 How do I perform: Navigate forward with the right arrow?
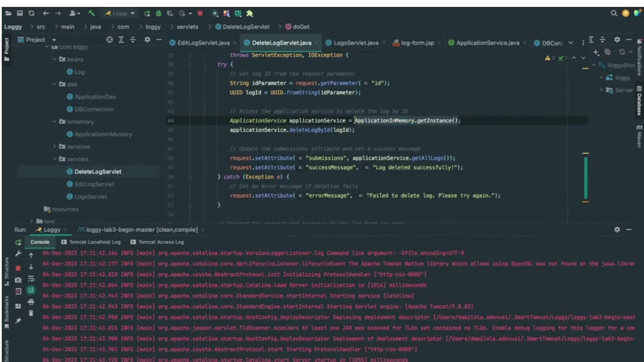59,14
